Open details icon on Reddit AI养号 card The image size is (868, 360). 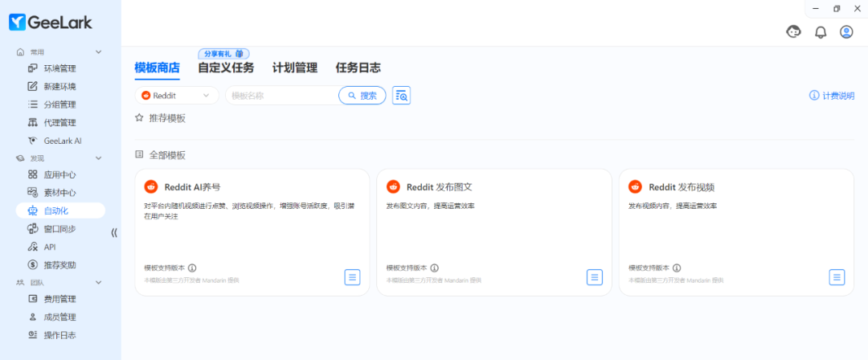point(353,277)
